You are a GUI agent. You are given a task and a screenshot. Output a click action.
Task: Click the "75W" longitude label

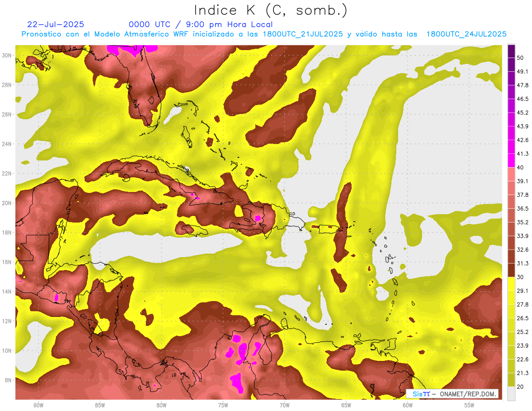click(x=223, y=405)
